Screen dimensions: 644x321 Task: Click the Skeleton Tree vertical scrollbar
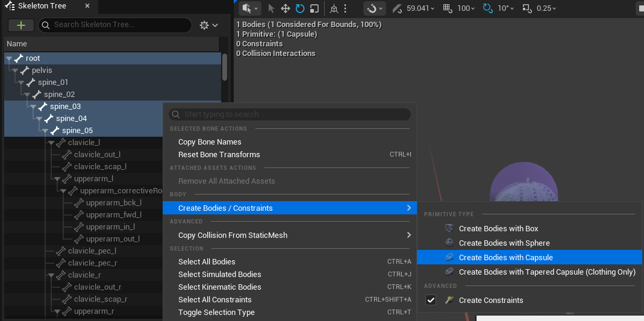[225, 67]
